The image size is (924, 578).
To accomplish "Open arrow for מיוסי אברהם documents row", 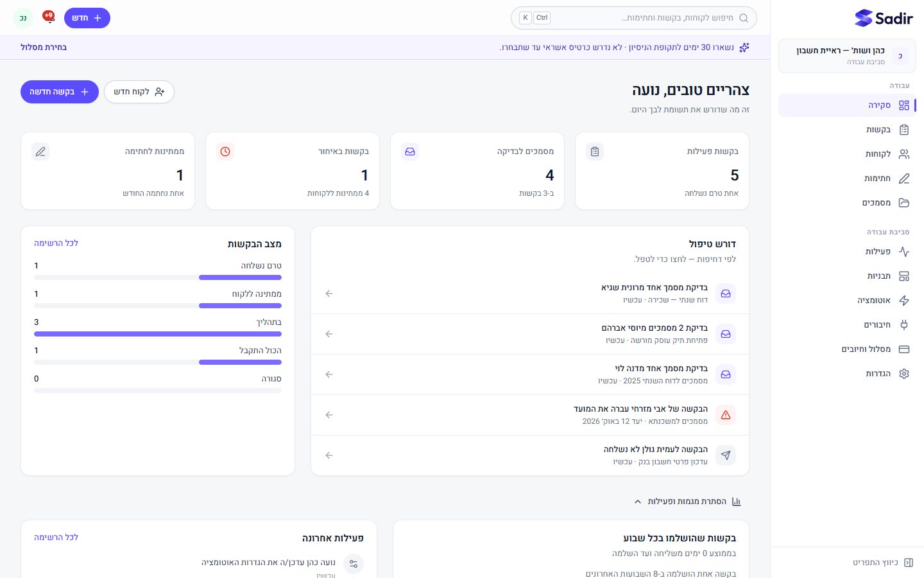I will pyautogui.click(x=329, y=334).
